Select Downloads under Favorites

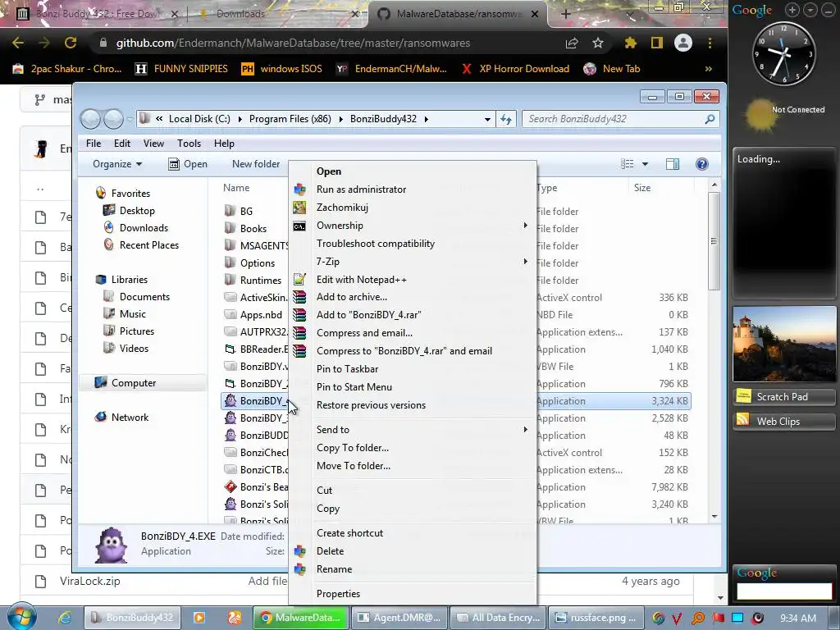[144, 228]
